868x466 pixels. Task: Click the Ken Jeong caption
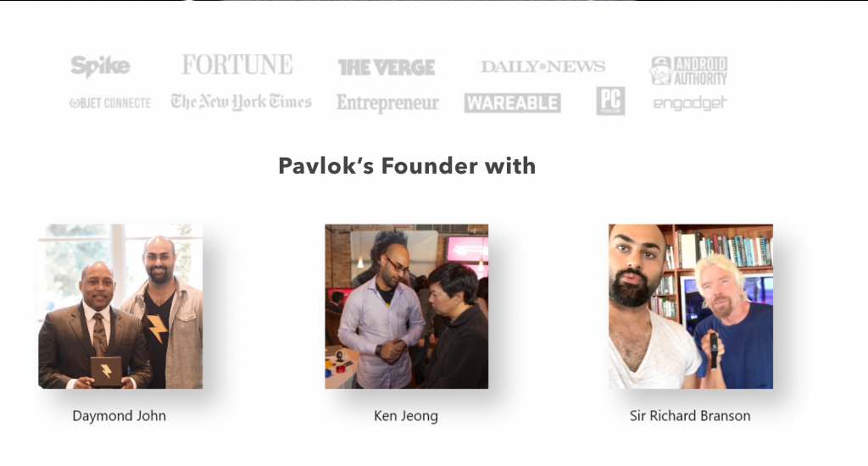coord(406,416)
